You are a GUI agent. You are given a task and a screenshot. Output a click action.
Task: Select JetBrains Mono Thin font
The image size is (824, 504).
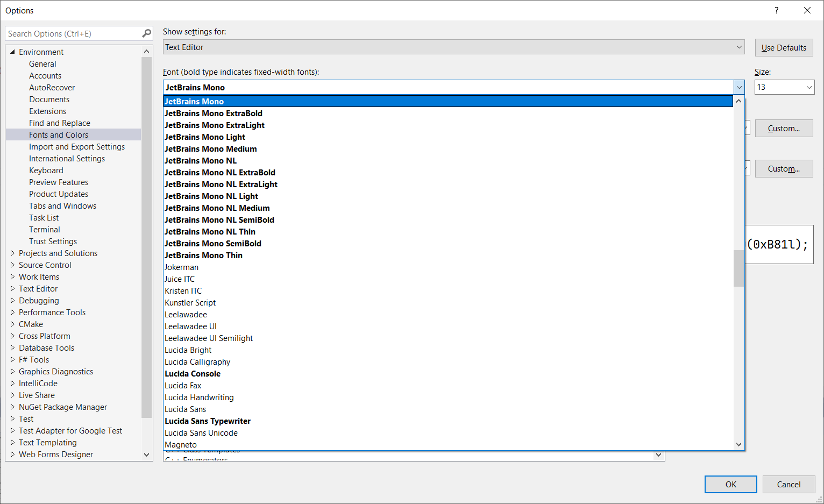pyautogui.click(x=448, y=255)
